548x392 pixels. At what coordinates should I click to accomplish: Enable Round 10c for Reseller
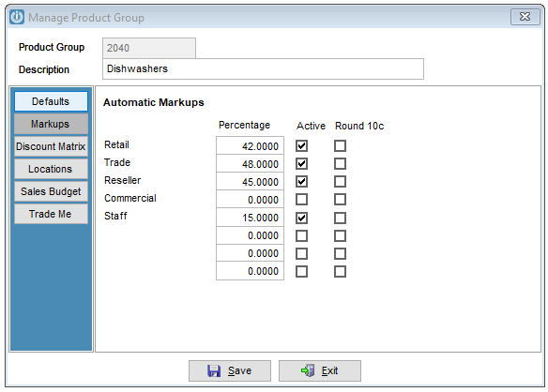point(340,182)
